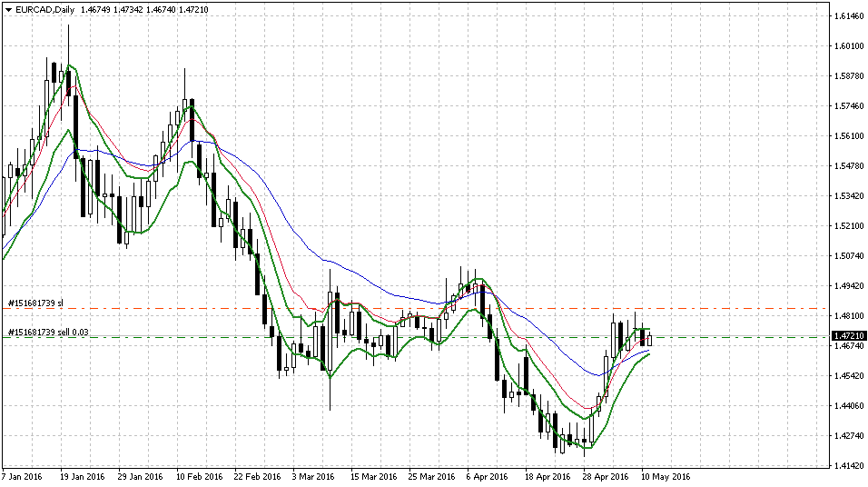Click the 22 Feb 2016 date label
The image size is (868, 487).
tap(258, 476)
